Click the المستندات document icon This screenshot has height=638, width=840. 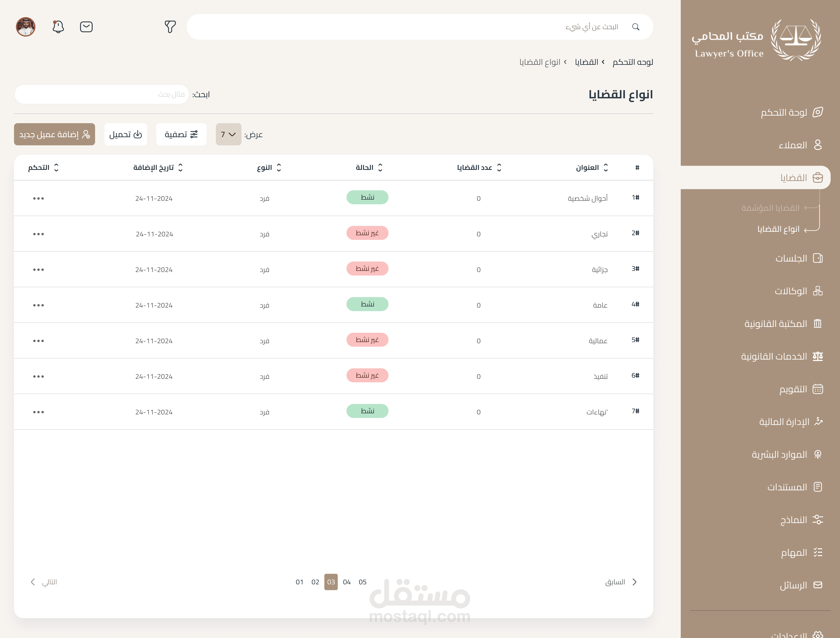pos(818,487)
